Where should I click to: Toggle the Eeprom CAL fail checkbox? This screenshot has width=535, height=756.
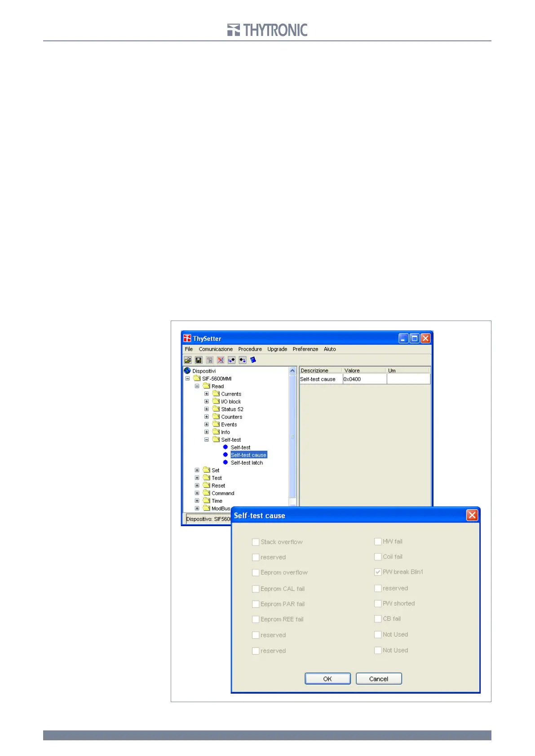click(256, 589)
